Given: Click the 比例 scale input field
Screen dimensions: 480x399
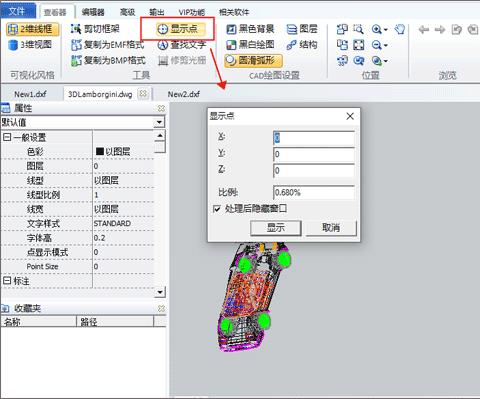Looking at the screenshot, I should coord(314,193).
